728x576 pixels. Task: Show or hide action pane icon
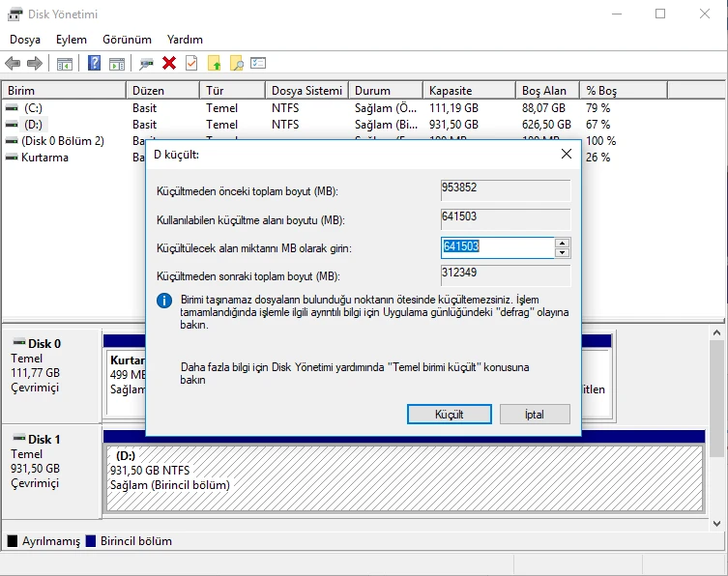(117, 64)
